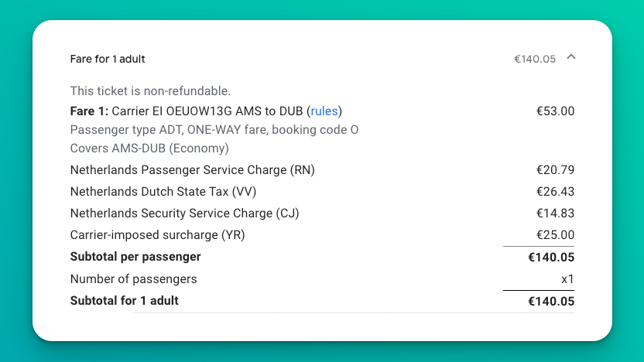Click the Subtotal per passenger label
The image size is (644, 362).
tap(135, 256)
